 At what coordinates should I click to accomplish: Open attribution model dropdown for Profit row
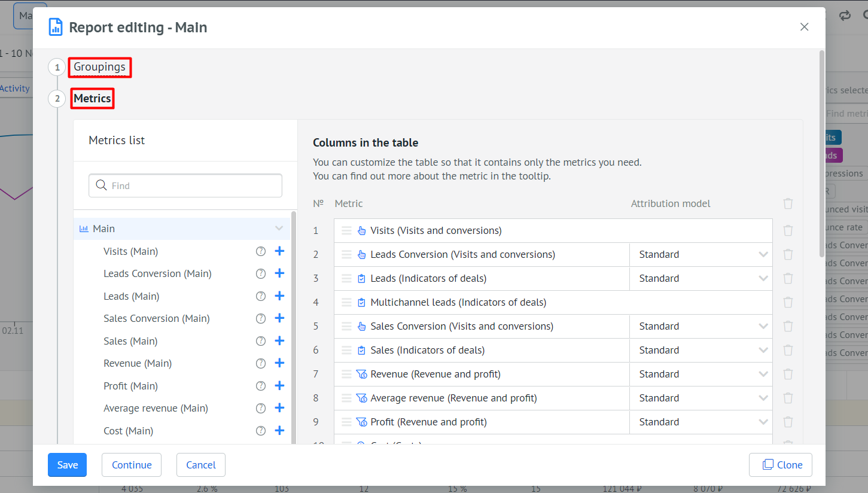(701, 422)
